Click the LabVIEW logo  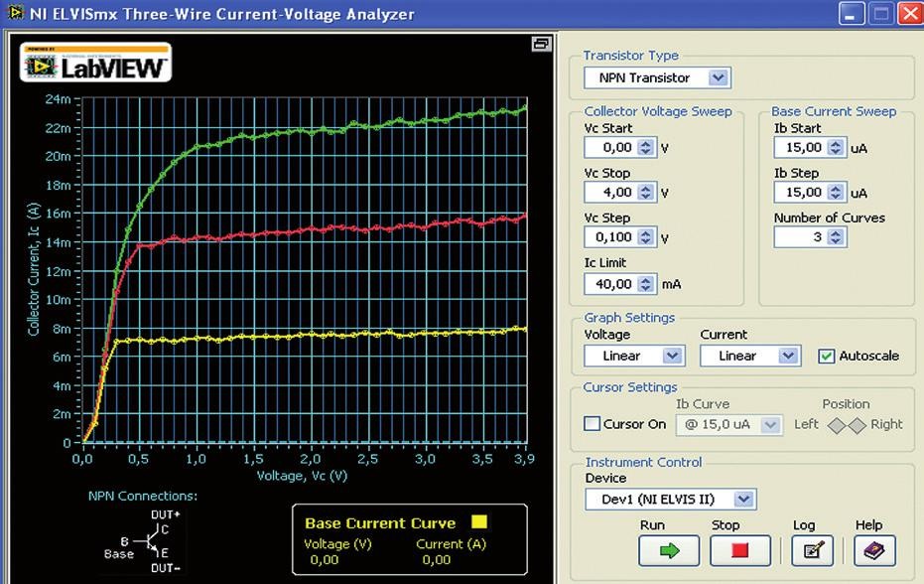[96, 63]
